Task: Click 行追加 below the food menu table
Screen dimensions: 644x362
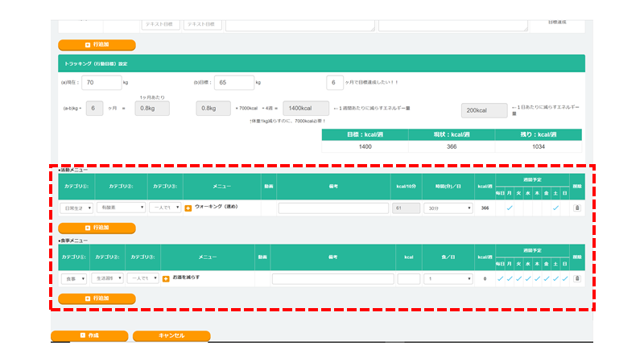Action: [97, 298]
